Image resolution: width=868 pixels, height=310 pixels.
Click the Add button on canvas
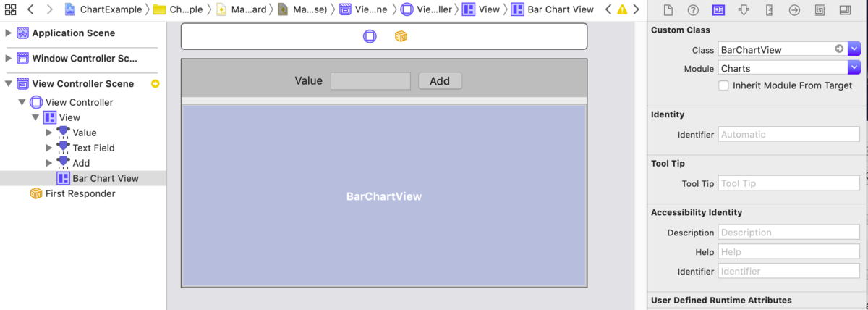[x=440, y=81]
